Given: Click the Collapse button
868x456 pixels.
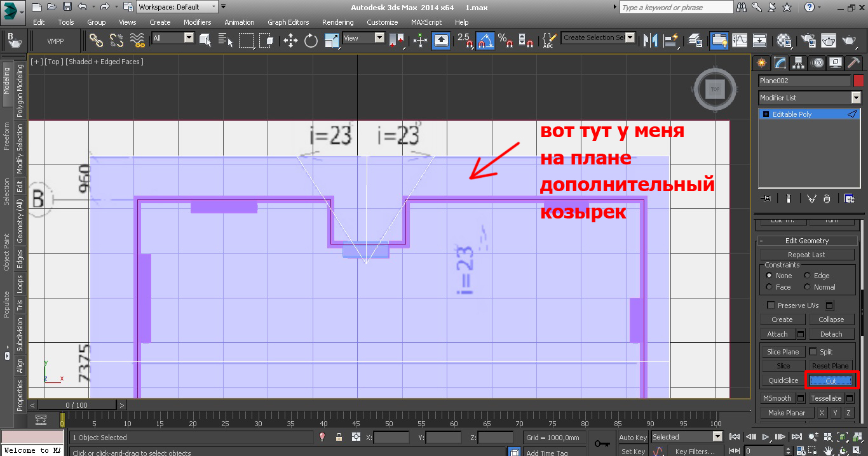Looking at the screenshot, I should click(831, 319).
